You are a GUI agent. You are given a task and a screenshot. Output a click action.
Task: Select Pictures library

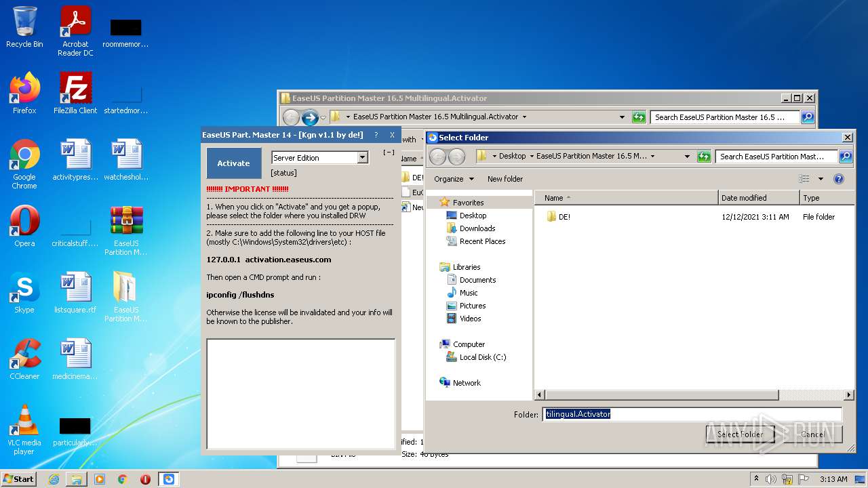pyautogui.click(x=467, y=306)
